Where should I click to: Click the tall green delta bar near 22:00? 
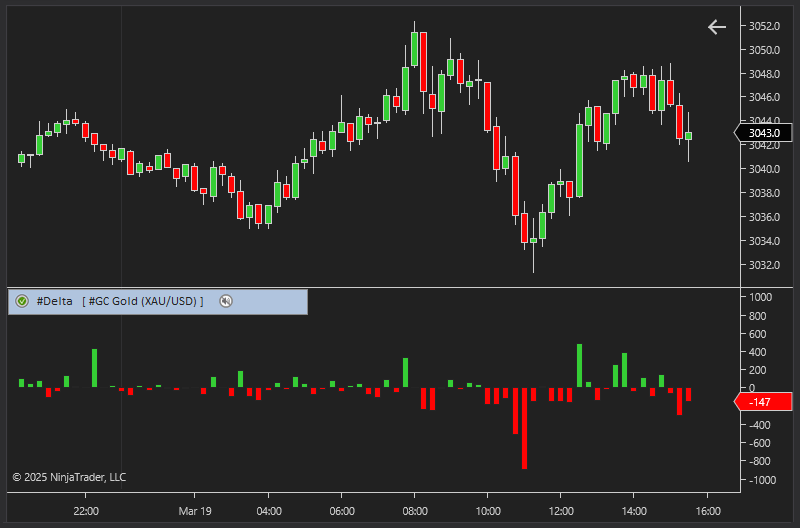pos(94,368)
